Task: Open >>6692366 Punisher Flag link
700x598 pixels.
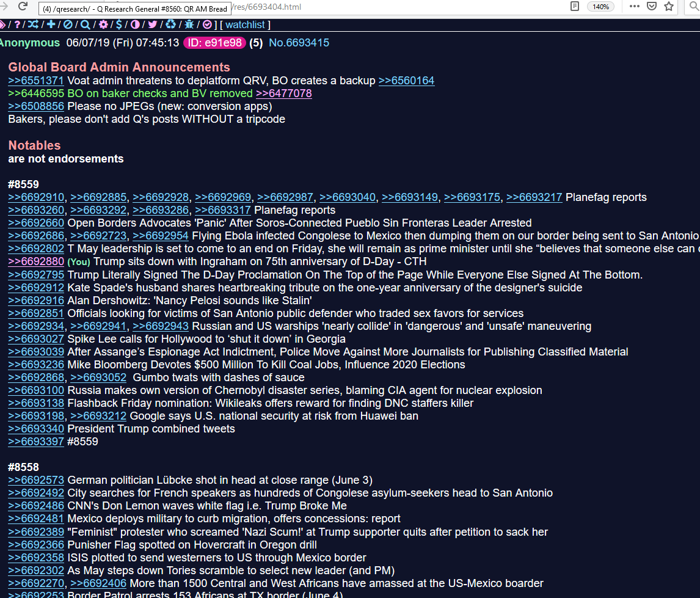Action: pos(36,545)
